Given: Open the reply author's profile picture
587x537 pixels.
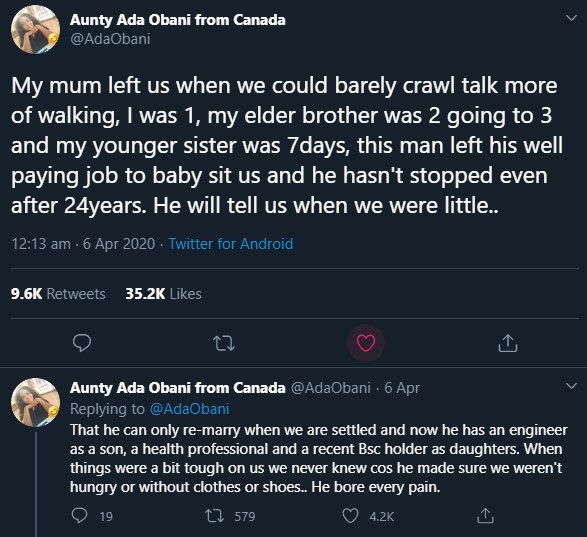Looking at the screenshot, I should point(35,402).
